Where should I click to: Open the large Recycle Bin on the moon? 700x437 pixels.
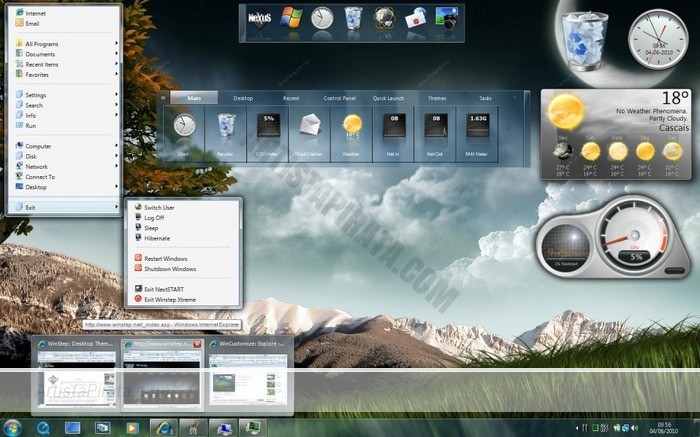(x=584, y=41)
